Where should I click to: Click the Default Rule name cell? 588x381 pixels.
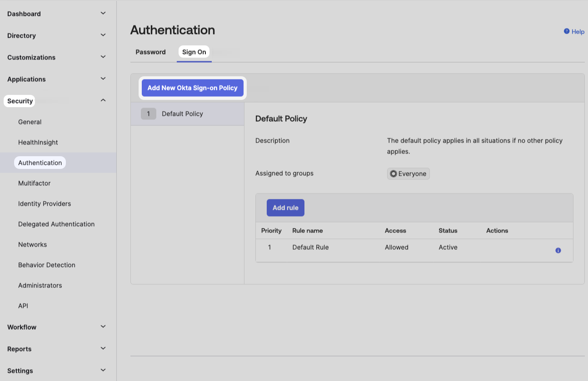(310, 247)
